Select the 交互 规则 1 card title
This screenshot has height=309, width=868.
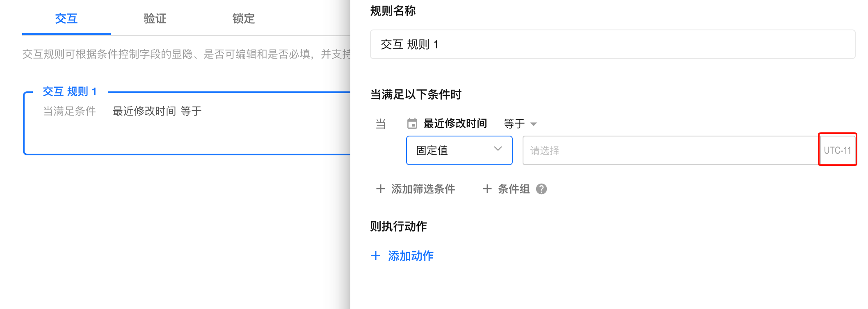pos(70,91)
